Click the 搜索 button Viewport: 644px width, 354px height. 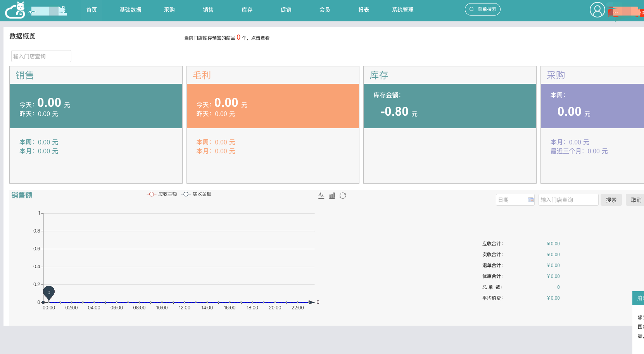611,200
